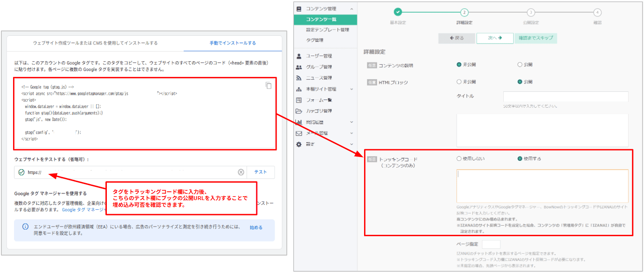Focus the ページ指定 input box
The height and width of the screenshot is (273, 644).
coord(491,244)
